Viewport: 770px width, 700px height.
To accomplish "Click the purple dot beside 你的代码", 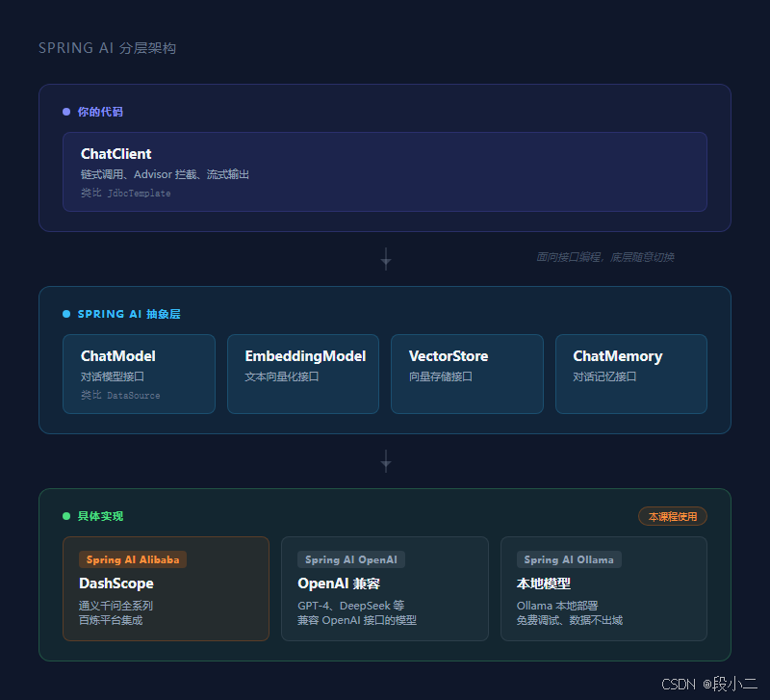I will pos(66,112).
